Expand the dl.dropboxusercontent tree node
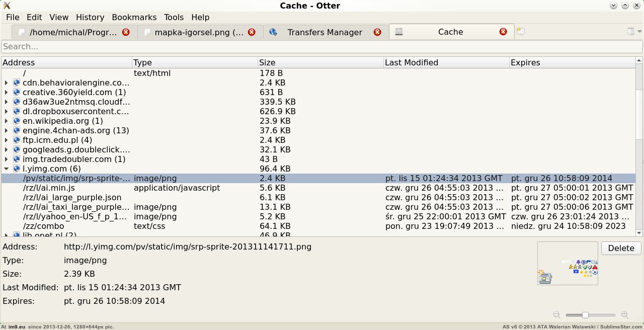 6,111
